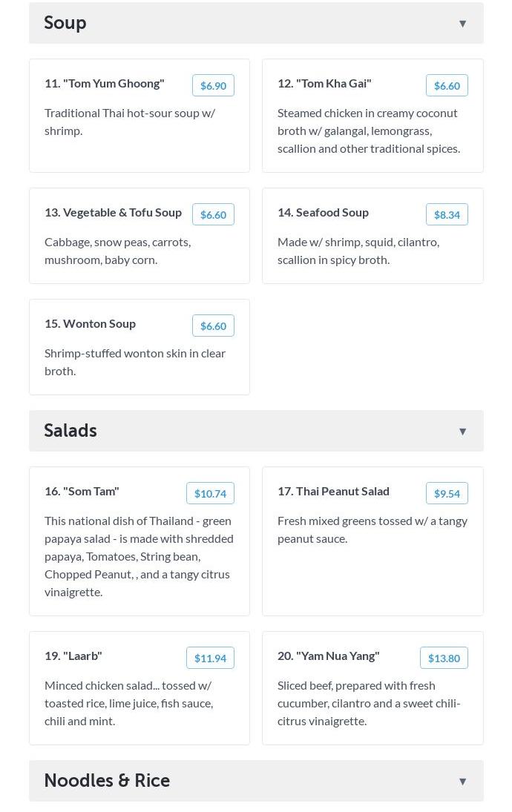Image resolution: width=512 pixels, height=812 pixels.
Task: Select Vegetable & Tofu Soup price button
Action: coord(213,215)
